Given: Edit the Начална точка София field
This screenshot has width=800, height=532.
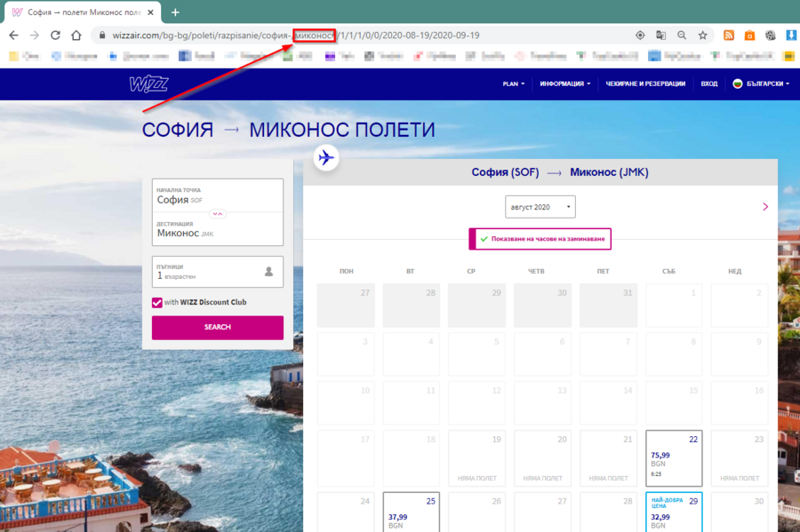Looking at the screenshot, I should coord(218,195).
